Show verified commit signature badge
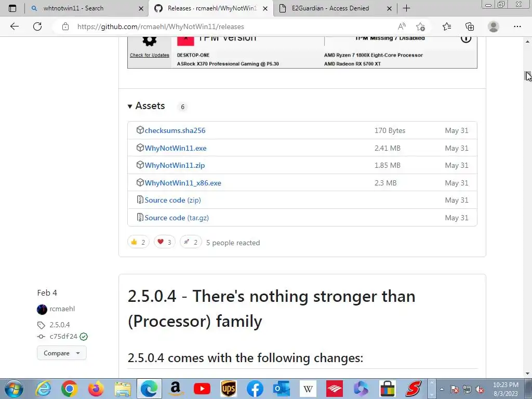This screenshot has height=399, width=532. pos(84,337)
